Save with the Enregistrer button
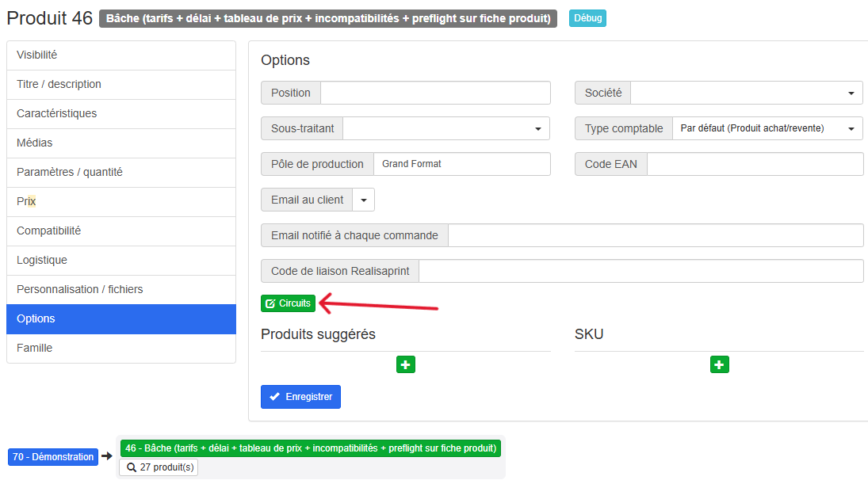The height and width of the screenshot is (484, 868). [x=300, y=397]
